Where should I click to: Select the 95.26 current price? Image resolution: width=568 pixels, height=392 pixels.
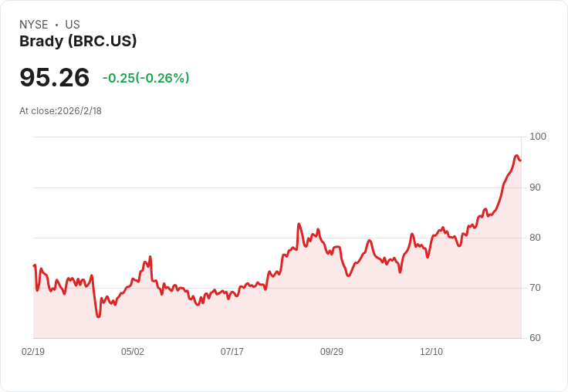click(x=55, y=77)
